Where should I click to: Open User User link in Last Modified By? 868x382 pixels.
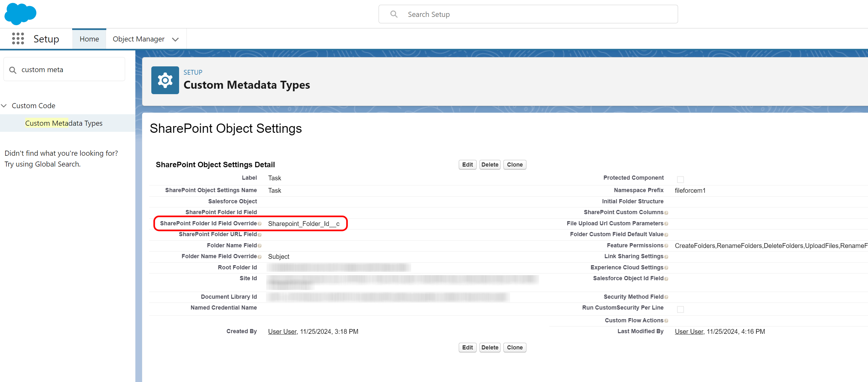[x=689, y=332]
